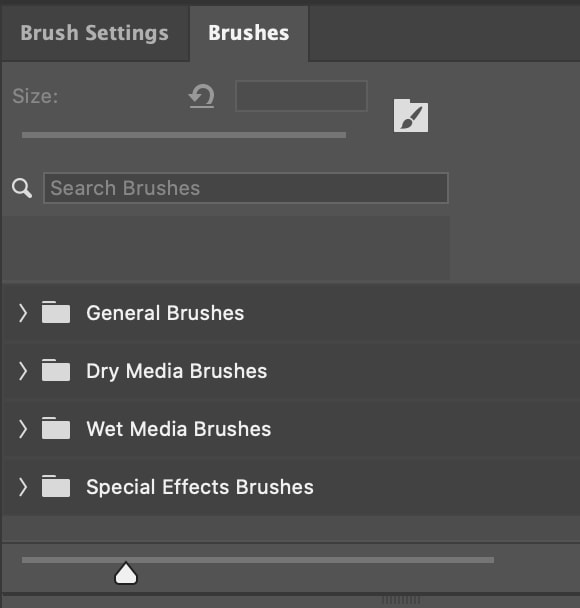Open Brush Settings using the brush folder icon
580x608 pixels.
point(411,116)
